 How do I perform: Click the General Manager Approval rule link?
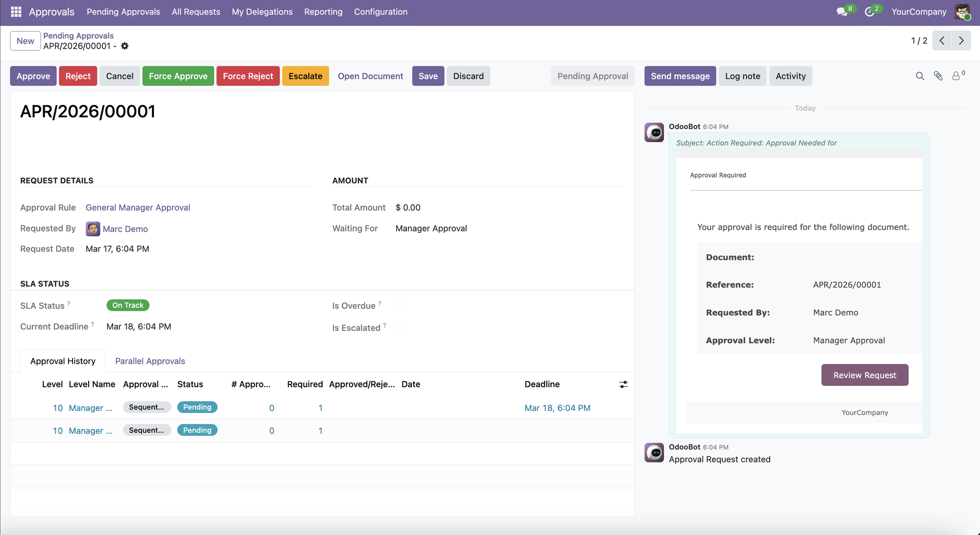(x=138, y=207)
